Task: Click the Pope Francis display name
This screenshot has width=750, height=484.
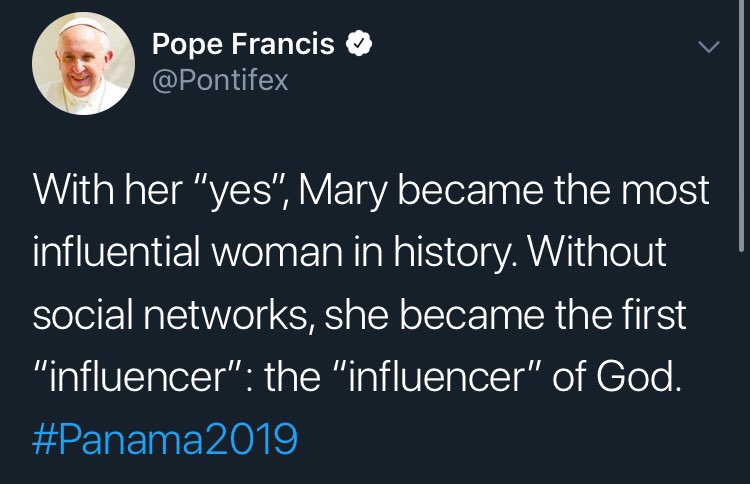Action: point(244,45)
